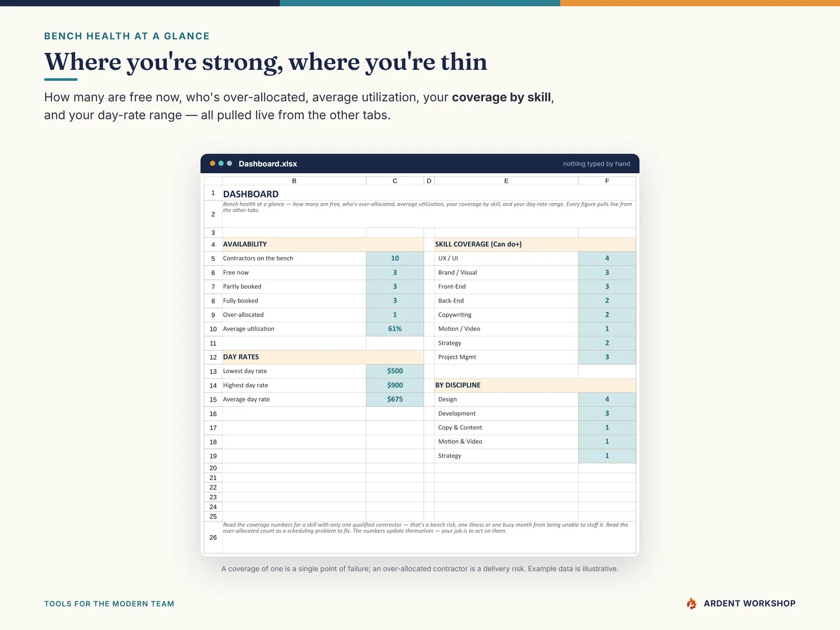Viewport: 840px width, 630px height.
Task: Click the 'Average day rate' label
Action: coord(246,400)
